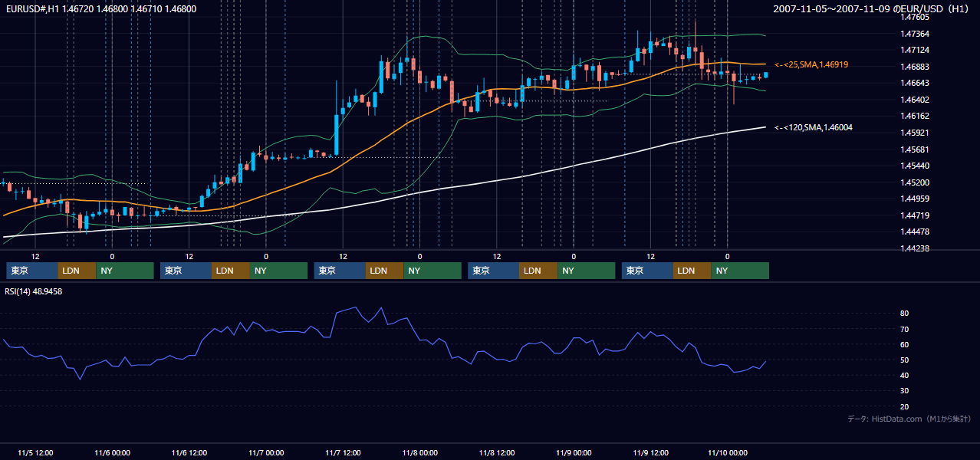The height and width of the screenshot is (460, 980).
Task: Click RSI scale value 20
Action: tap(904, 406)
